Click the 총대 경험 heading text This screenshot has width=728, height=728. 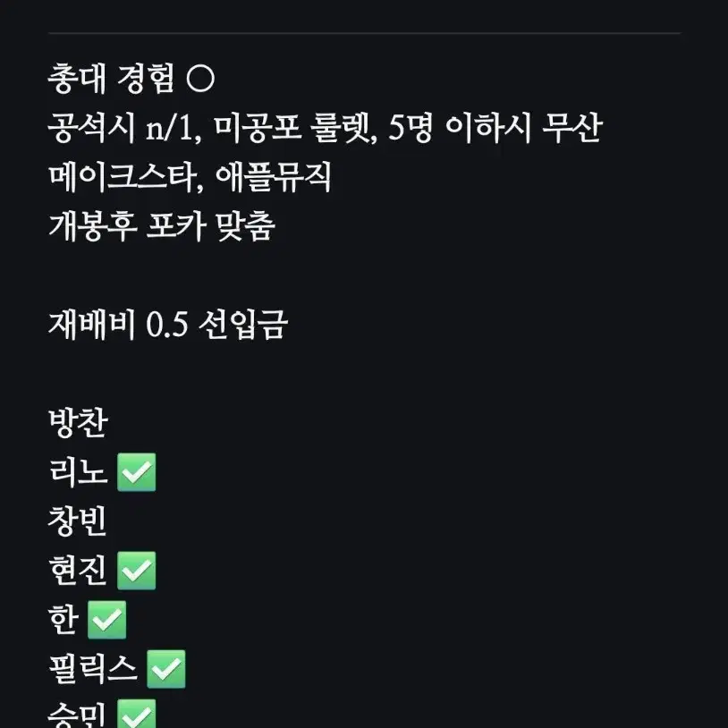(112, 79)
